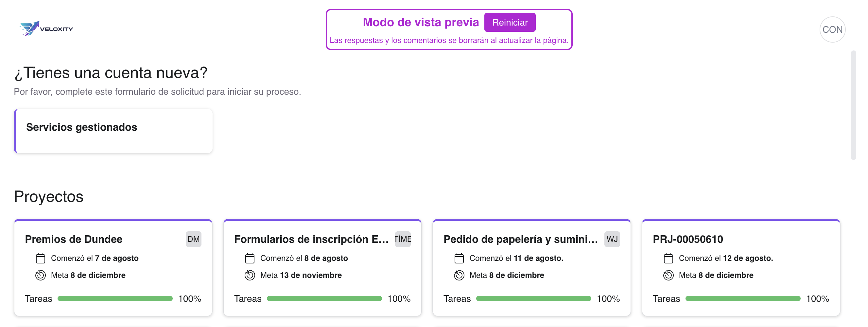The height and width of the screenshot is (327, 868).
Task: Click the calendar icon on PRJ-00050610
Action: pos(668,258)
